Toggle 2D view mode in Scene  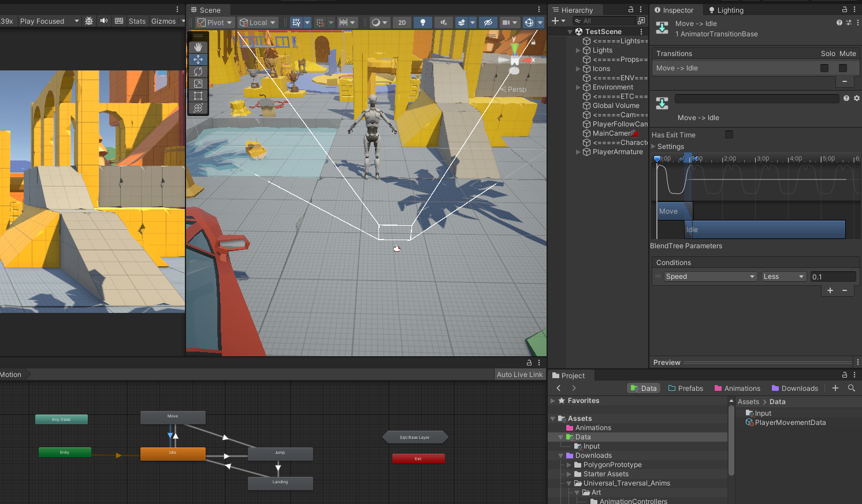(402, 23)
